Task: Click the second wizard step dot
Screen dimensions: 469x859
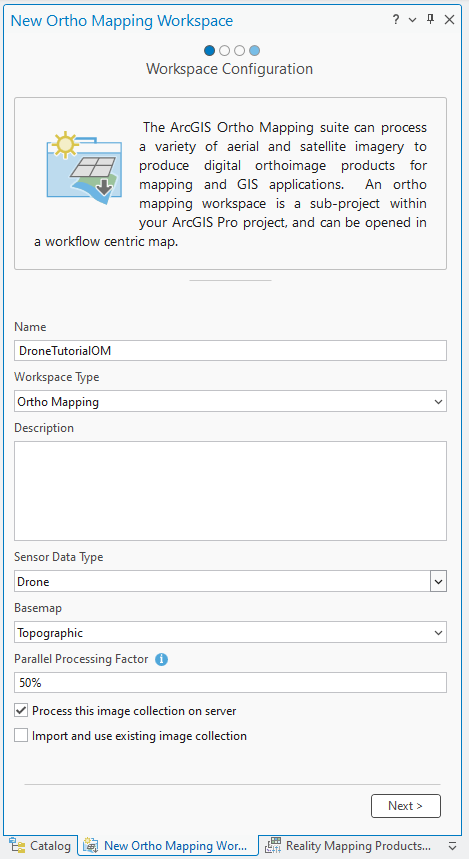Action: tap(224, 51)
